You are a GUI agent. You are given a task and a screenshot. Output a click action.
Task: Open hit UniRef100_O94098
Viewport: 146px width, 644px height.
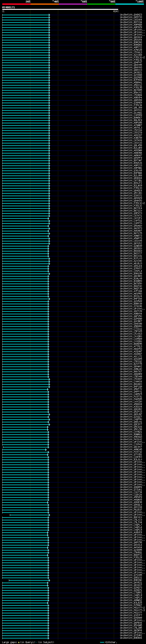click(x=131, y=324)
